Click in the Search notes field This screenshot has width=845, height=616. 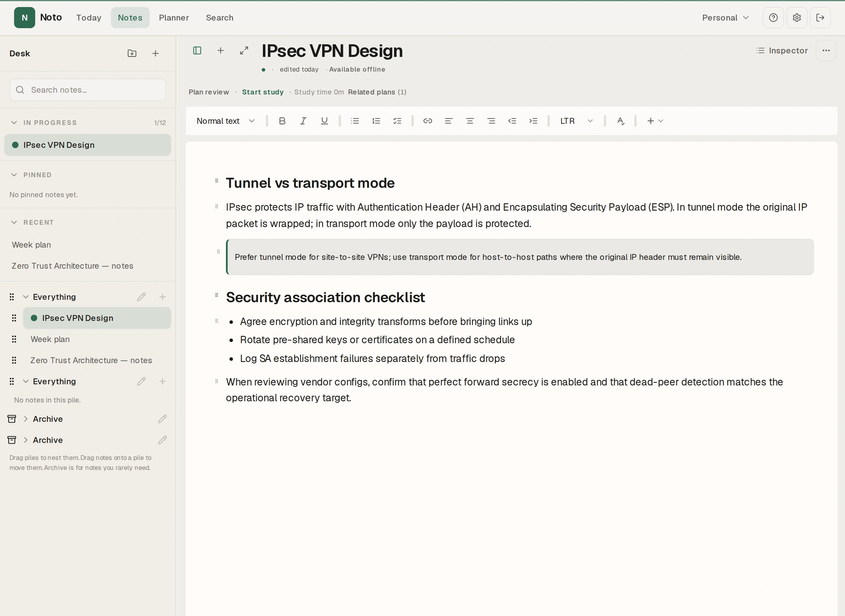coord(88,90)
